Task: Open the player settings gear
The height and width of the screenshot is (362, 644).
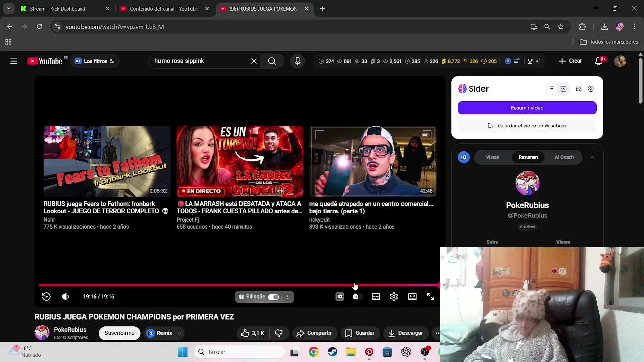Action: [x=394, y=297]
